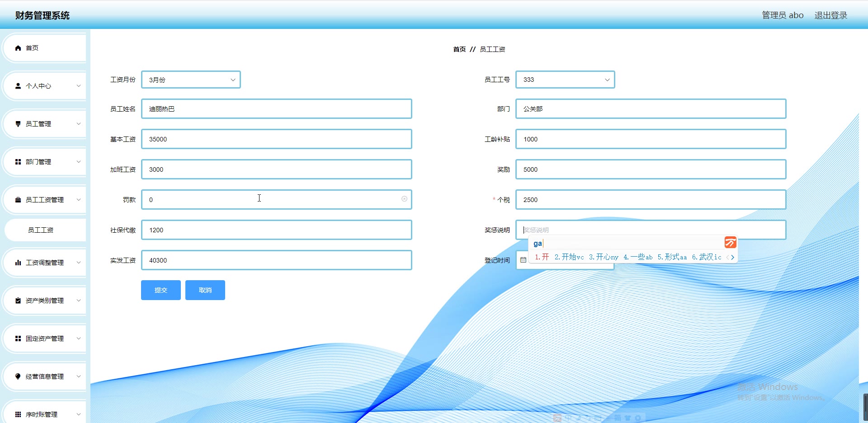Expand the 固定资产管理 menu chevron
868x423 pixels.
(79, 338)
